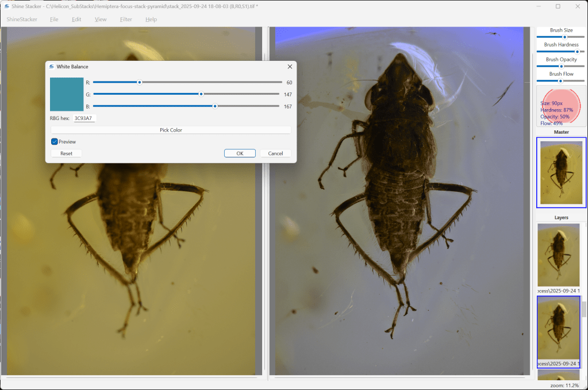588x390 pixels.
Task: Open the Filter menu
Action: [x=126, y=20]
